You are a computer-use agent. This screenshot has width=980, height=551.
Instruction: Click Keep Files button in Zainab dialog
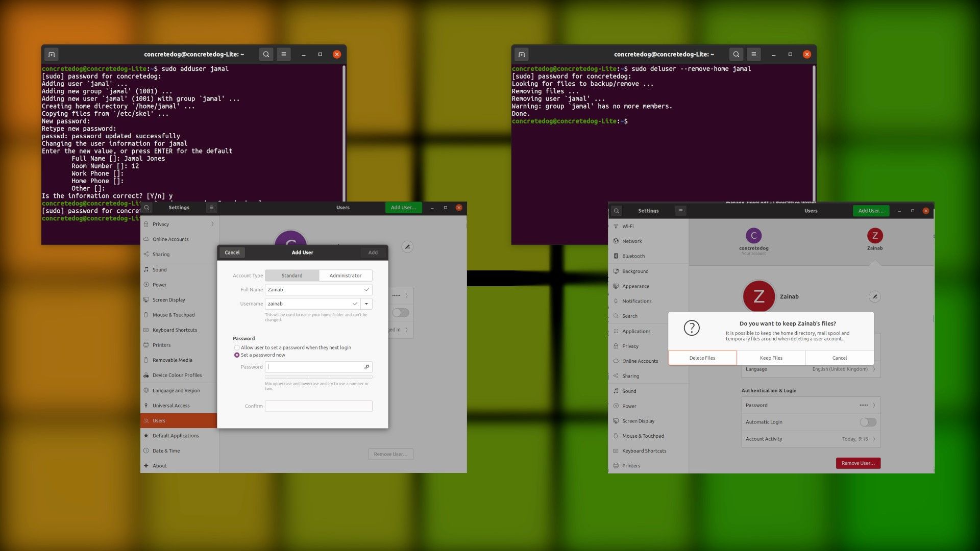(x=771, y=357)
